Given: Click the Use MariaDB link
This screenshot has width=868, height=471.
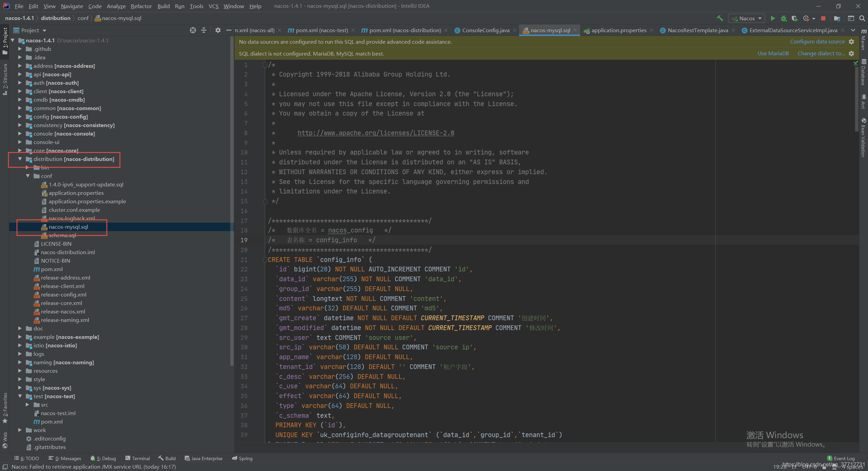Looking at the screenshot, I should pyautogui.click(x=773, y=54).
